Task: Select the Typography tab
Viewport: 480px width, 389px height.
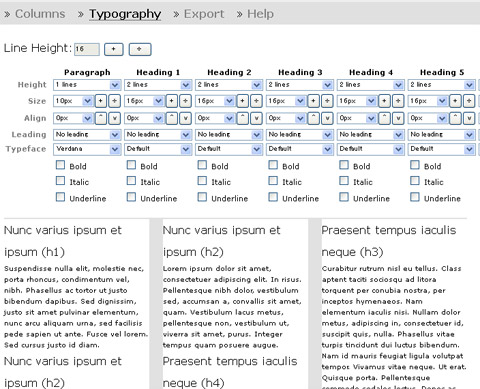Action: tap(125, 14)
